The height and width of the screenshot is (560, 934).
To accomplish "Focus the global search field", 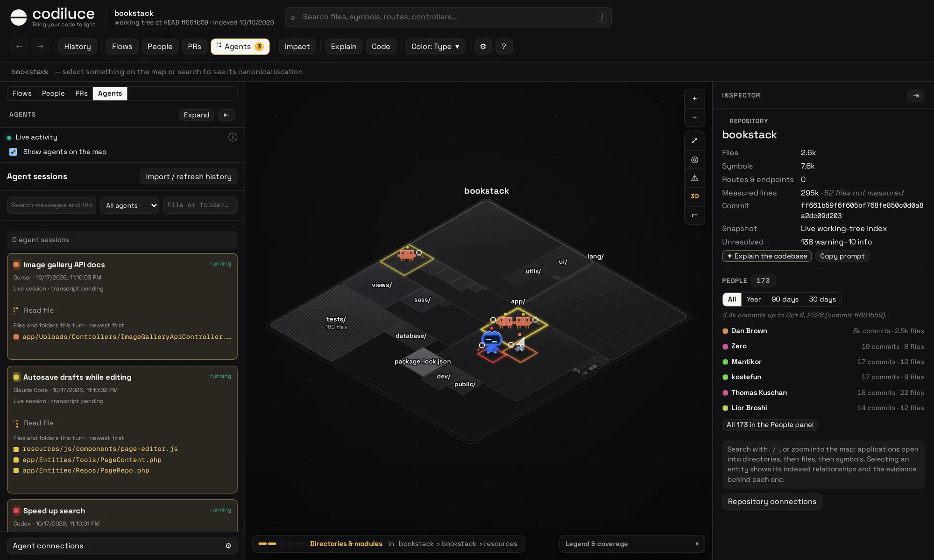I will click(x=448, y=17).
